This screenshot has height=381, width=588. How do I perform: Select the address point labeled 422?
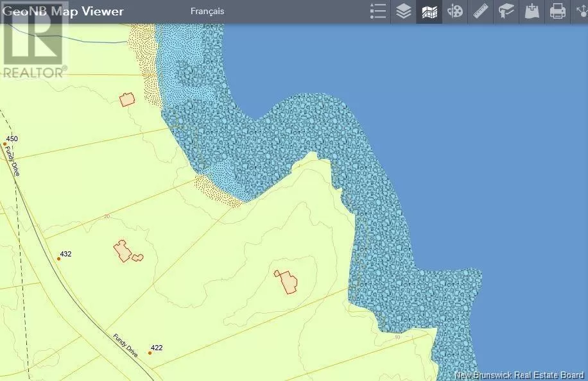pos(150,353)
